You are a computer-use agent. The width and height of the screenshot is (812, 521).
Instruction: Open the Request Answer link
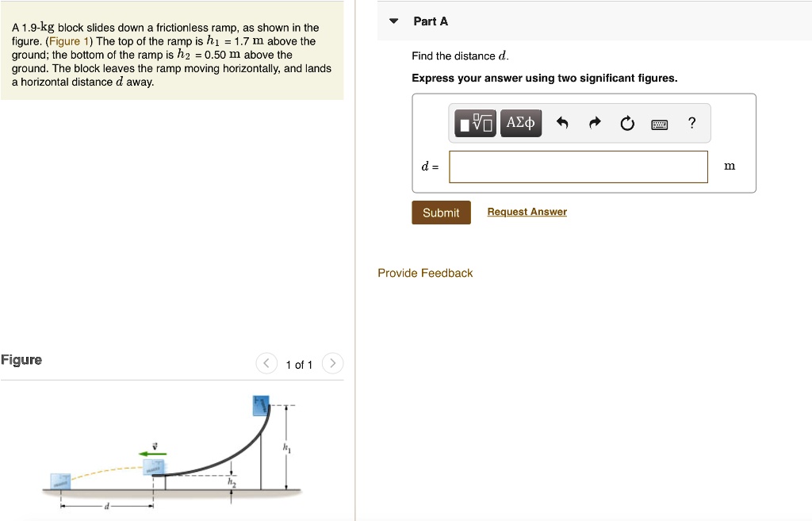[x=527, y=211]
